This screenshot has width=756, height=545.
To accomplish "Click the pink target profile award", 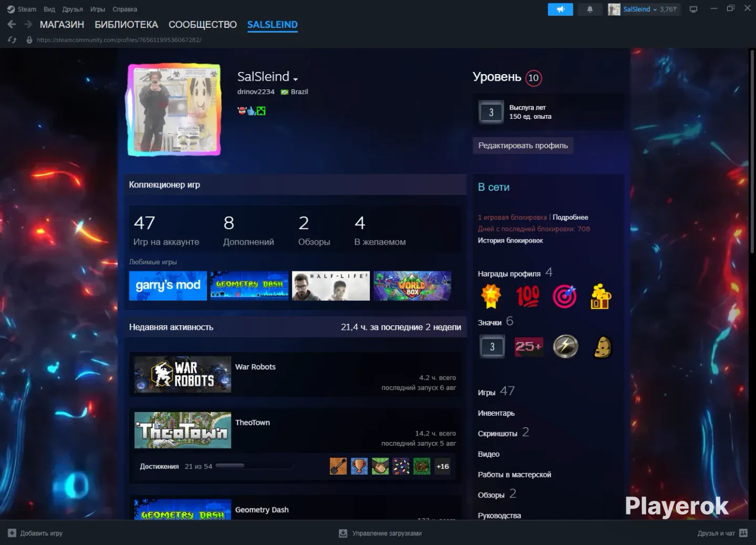I will click(564, 296).
